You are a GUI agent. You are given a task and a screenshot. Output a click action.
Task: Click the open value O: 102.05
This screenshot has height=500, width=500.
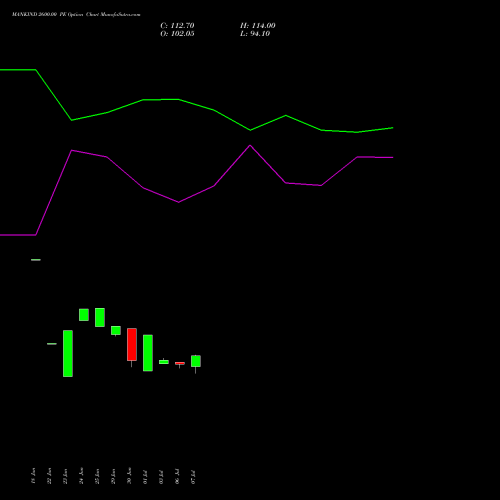tap(177, 34)
